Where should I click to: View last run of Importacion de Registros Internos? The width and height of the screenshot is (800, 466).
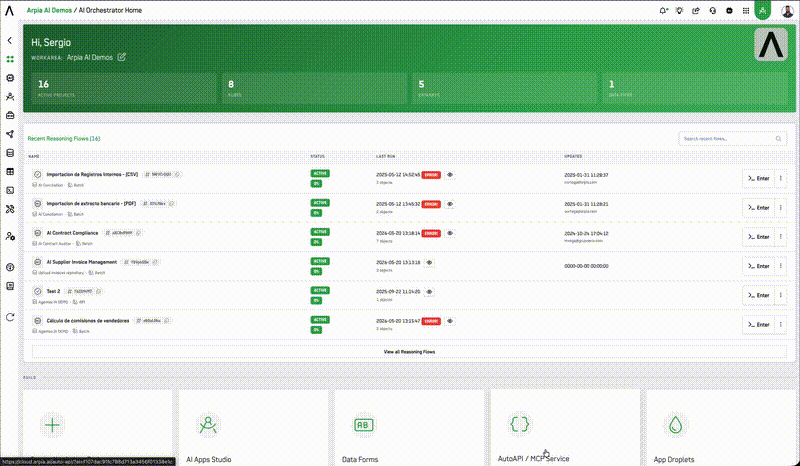pos(450,175)
